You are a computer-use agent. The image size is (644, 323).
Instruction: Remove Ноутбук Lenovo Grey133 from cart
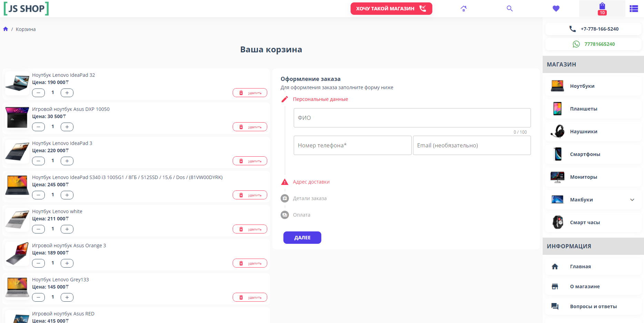250,297
